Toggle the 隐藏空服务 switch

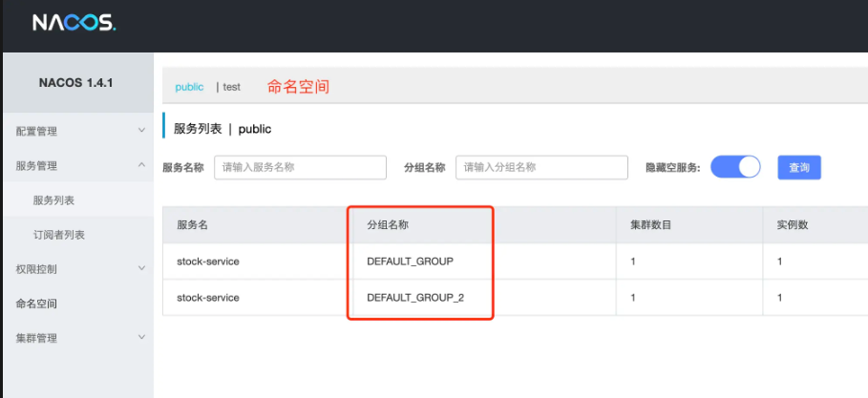click(x=735, y=167)
